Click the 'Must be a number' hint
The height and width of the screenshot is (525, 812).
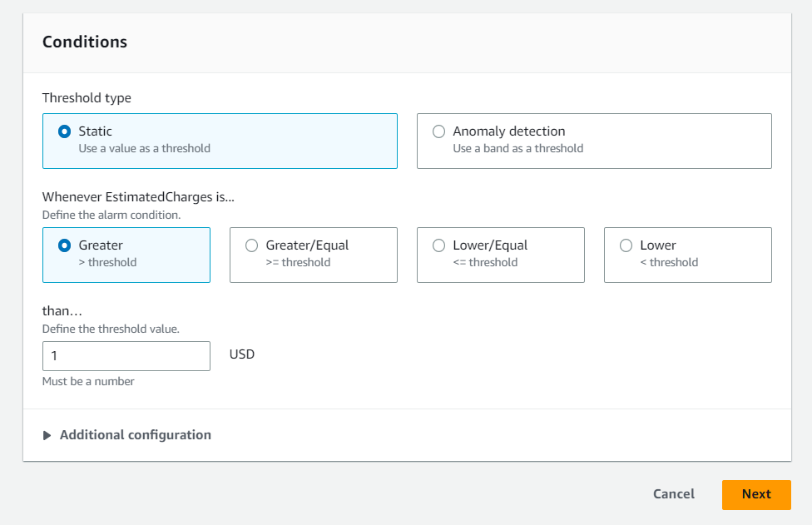[x=88, y=382]
